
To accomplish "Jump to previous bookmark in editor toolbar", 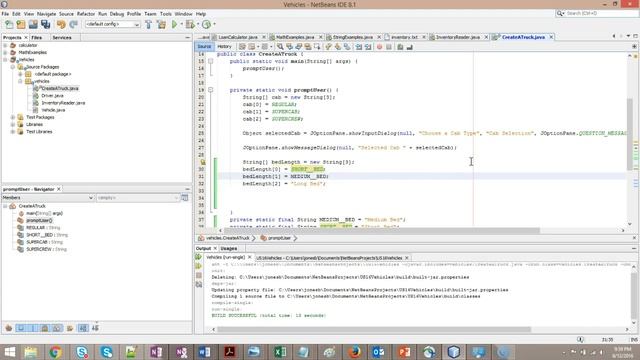I will pyautogui.click(x=328, y=47).
